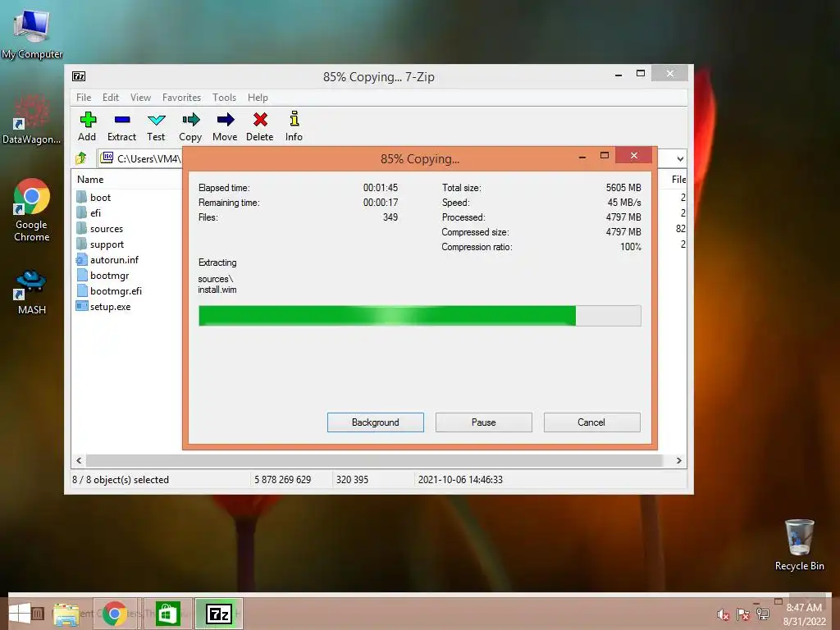Click the Windows Start button
The width and height of the screenshot is (840, 630).
[x=20, y=614]
